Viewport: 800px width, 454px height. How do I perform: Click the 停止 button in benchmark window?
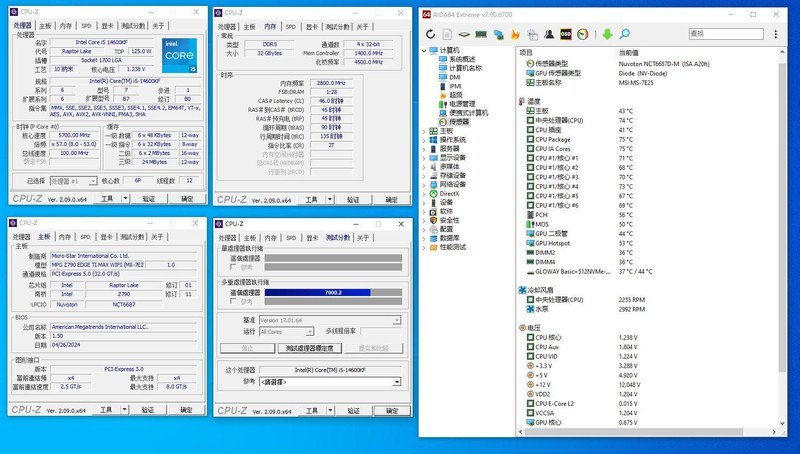point(247,348)
